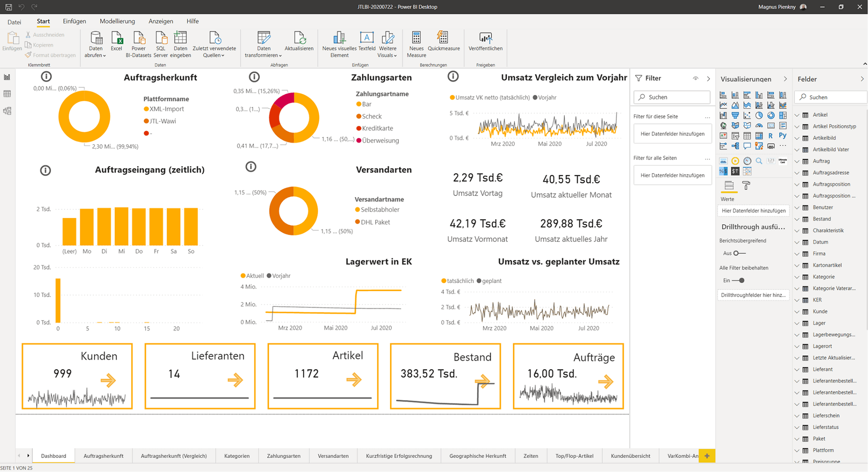868x472 pixels.
Task: Click the Veröffentlichen publish icon
Action: coord(486,38)
